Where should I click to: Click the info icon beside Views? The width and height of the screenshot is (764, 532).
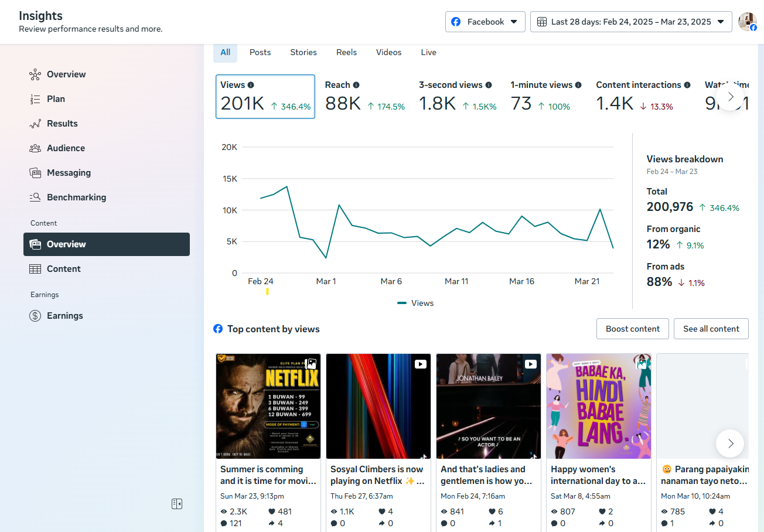251,85
